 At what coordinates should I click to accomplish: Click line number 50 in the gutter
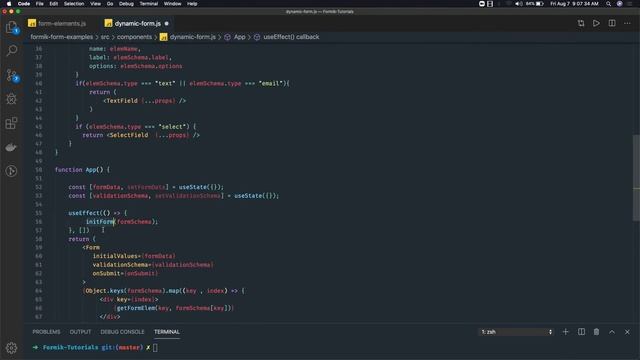[x=38, y=170]
